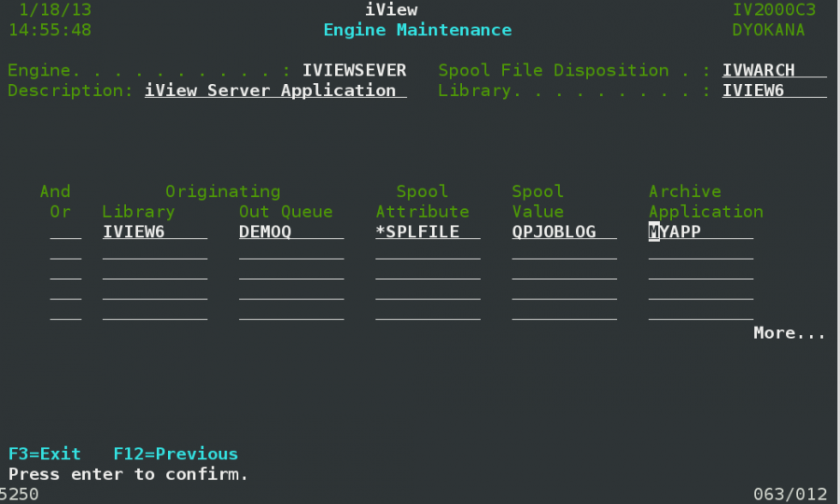Click the last-row And/Or blank field
840x504 pixels.
tap(65, 314)
